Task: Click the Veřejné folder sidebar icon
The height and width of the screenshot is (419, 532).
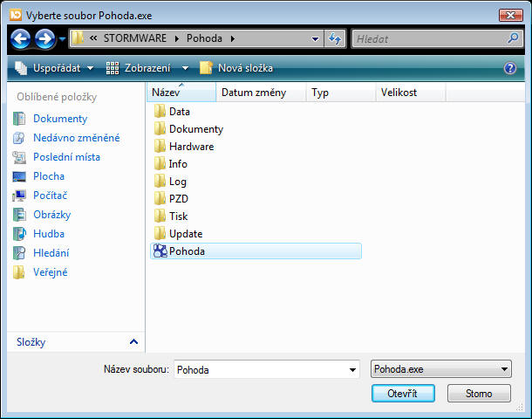Action: point(18,272)
